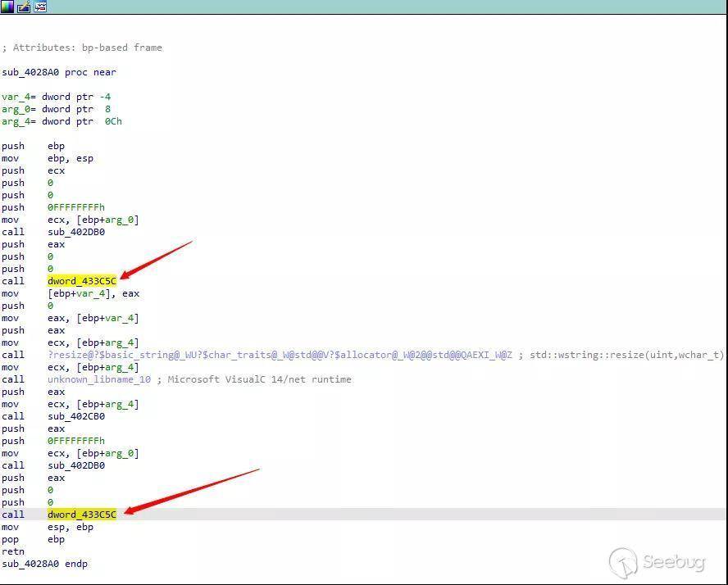Select the 'pop ebp' instruction
The height and width of the screenshot is (585, 728).
(34, 540)
